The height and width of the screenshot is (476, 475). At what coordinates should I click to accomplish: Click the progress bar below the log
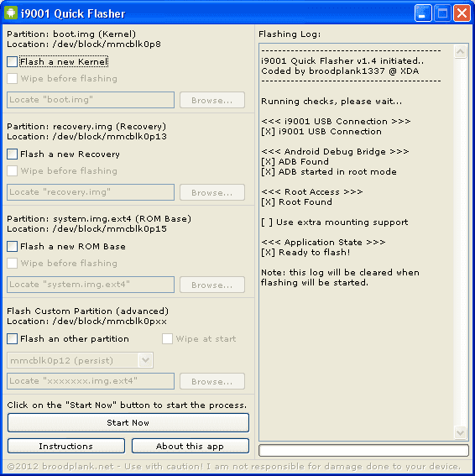(363, 451)
